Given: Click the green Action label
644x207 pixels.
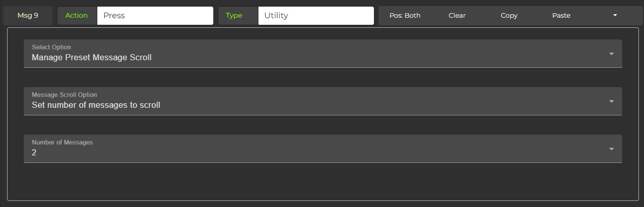Looking at the screenshot, I should coord(77,16).
